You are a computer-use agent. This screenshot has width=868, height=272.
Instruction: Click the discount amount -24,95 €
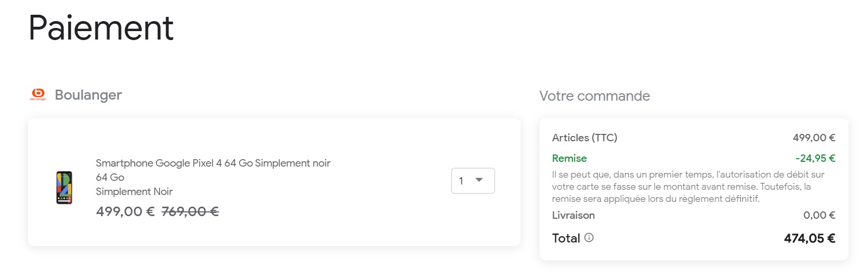click(815, 158)
